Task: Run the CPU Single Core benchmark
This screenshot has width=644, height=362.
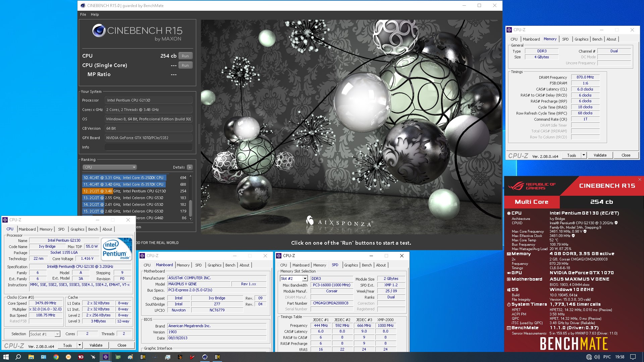Action: point(185,65)
